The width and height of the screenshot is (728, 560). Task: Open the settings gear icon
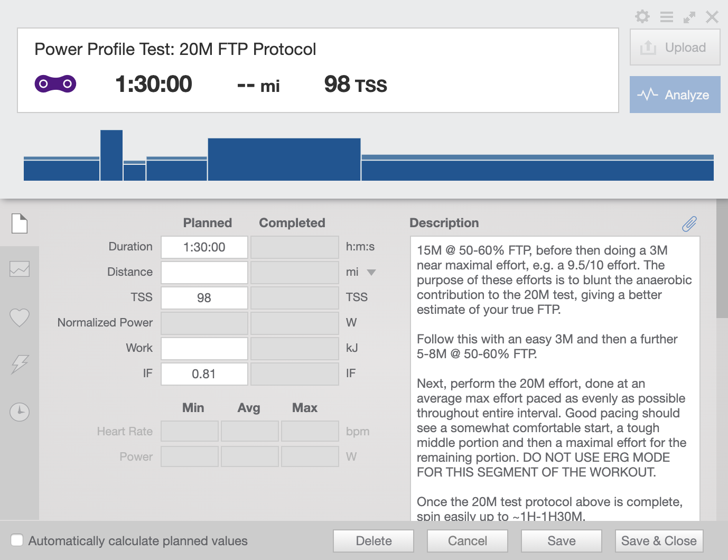pos(642,17)
